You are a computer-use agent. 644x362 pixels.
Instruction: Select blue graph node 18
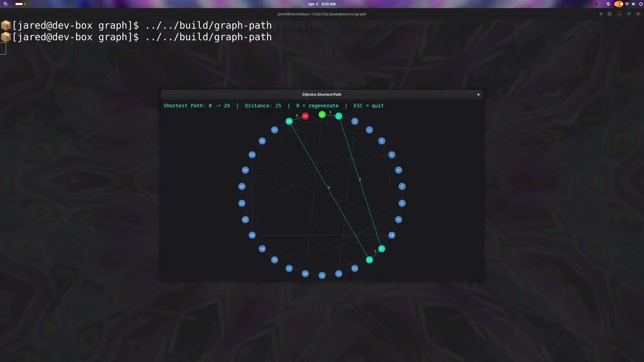(x=274, y=260)
